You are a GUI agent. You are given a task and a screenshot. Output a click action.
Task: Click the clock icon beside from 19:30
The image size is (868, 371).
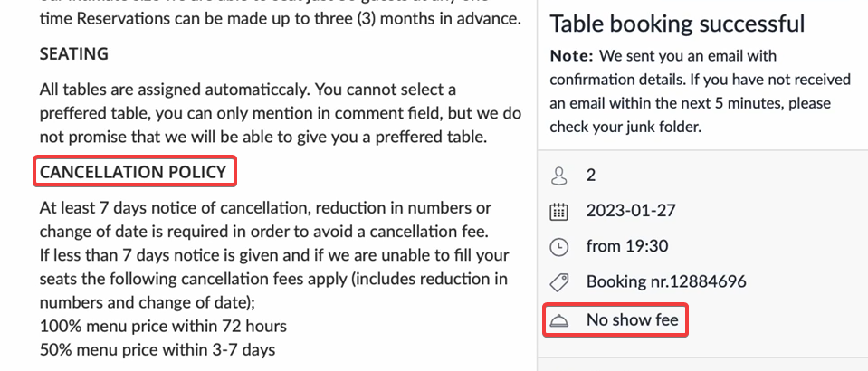point(559,247)
